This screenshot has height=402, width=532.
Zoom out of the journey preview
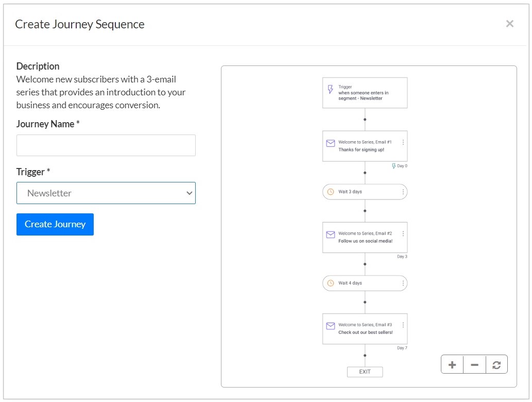474,365
